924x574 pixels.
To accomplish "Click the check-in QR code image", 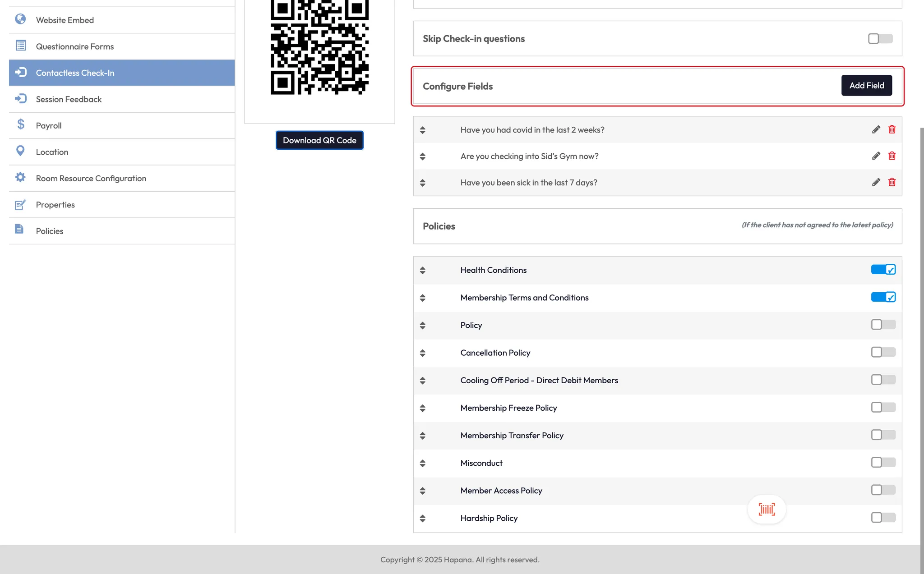I will pyautogui.click(x=319, y=47).
